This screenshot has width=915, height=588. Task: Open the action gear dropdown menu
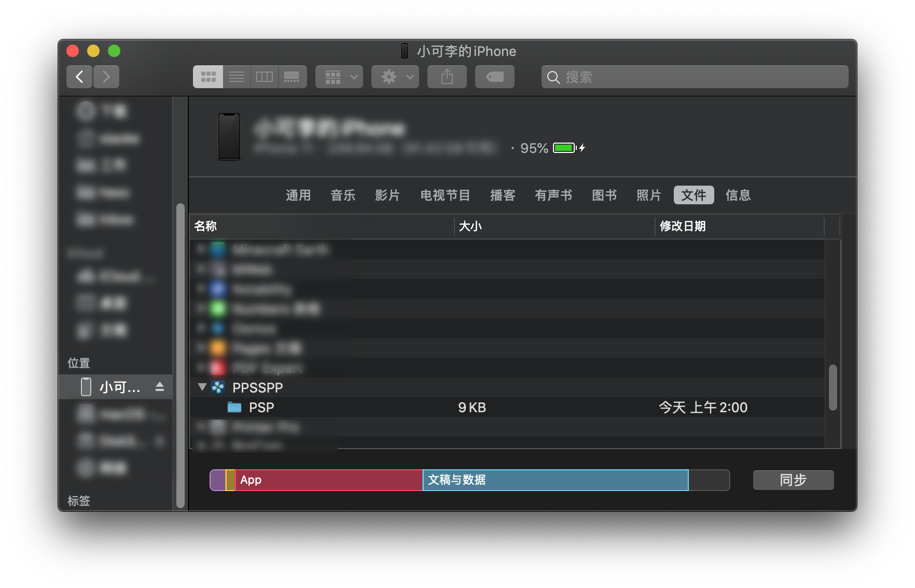click(395, 77)
